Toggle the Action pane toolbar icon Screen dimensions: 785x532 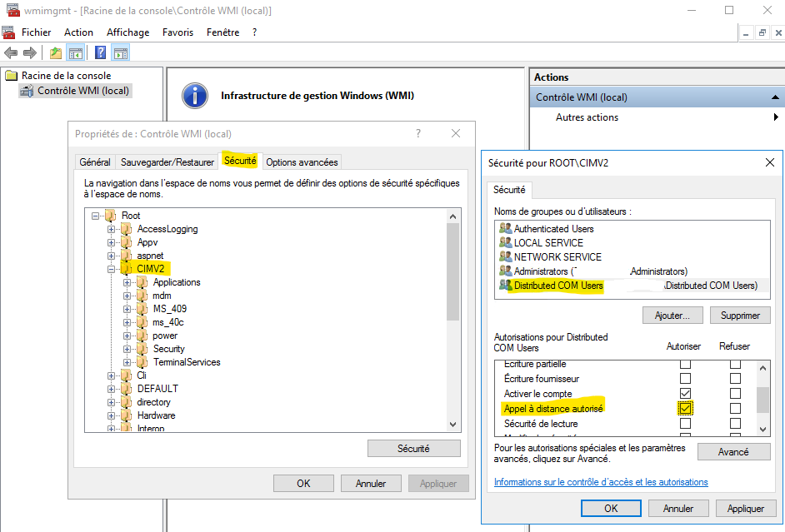pyautogui.click(x=121, y=52)
